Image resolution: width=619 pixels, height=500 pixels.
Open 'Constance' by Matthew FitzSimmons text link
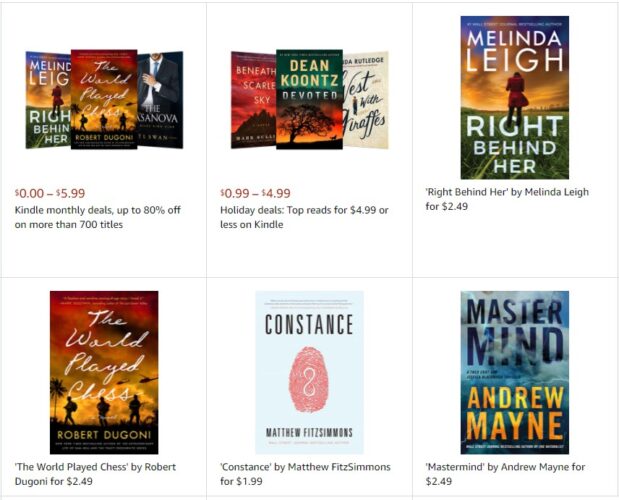click(x=305, y=474)
